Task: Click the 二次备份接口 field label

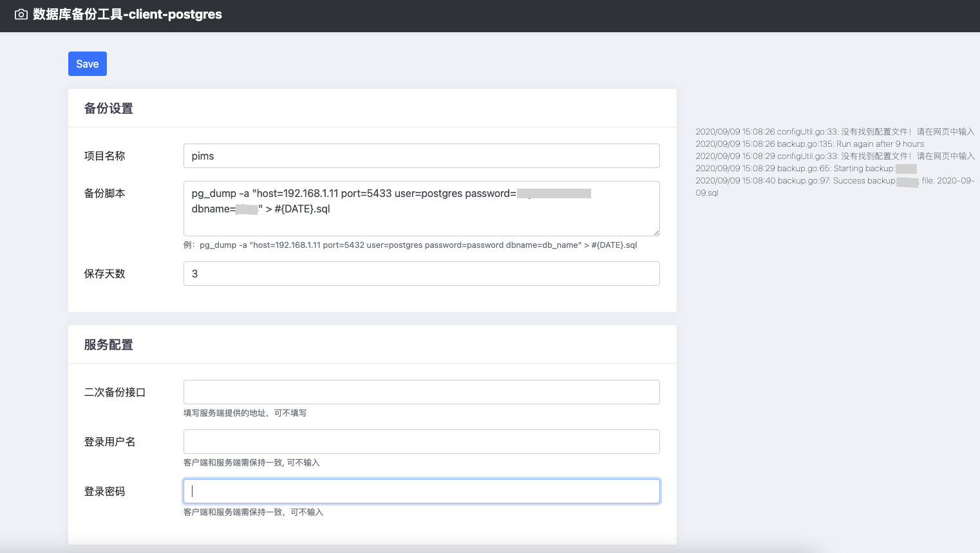Action: (x=115, y=392)
